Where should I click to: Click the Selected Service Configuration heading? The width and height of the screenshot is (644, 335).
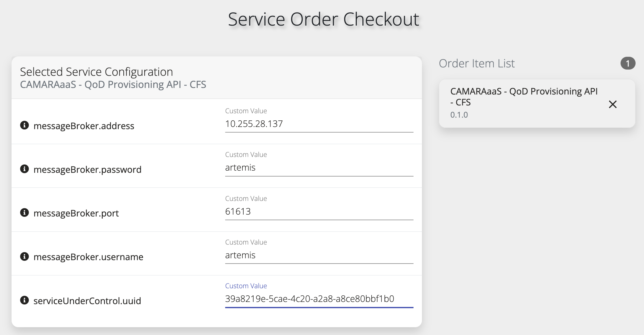tap(96, 72)
